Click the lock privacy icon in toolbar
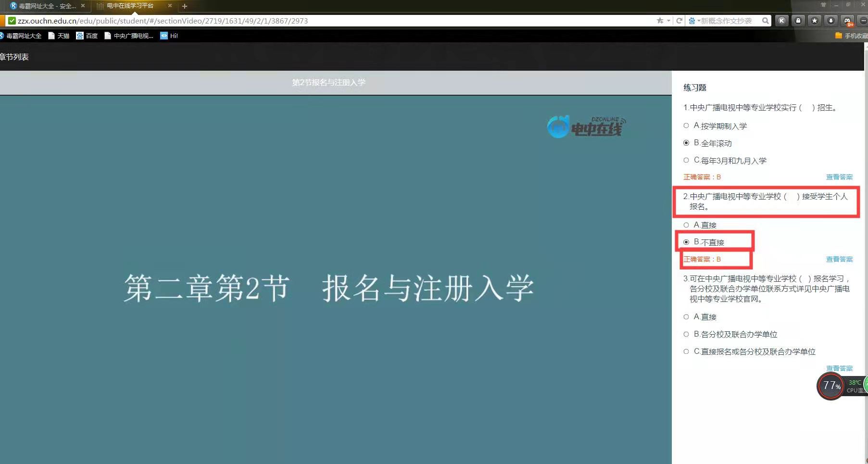The image size is (868, 464). pyautogui.click(x=798, y=21)
